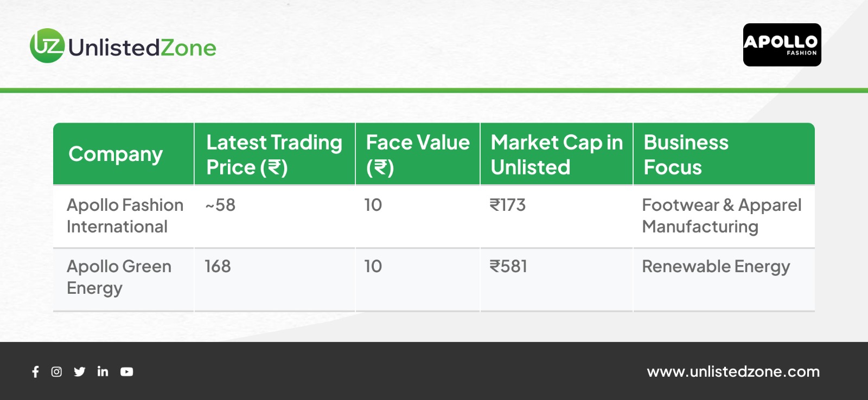Click the Twitter bird icon

80,372
